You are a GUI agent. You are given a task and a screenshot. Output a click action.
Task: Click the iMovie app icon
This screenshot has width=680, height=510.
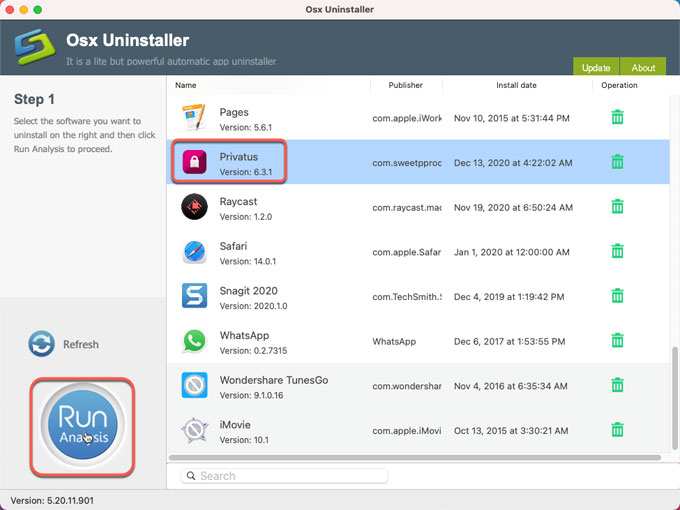pyautogui.click(x=194, y=430)
